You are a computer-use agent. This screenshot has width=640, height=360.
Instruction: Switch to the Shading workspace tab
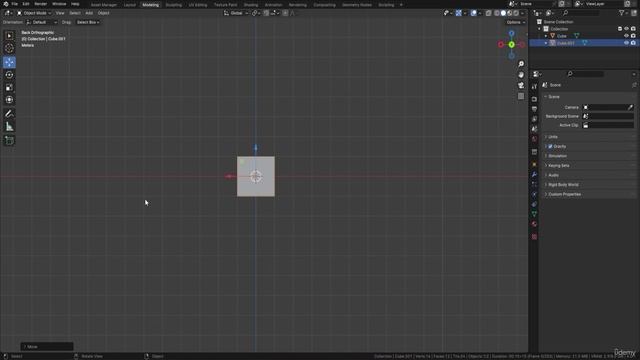251,5
